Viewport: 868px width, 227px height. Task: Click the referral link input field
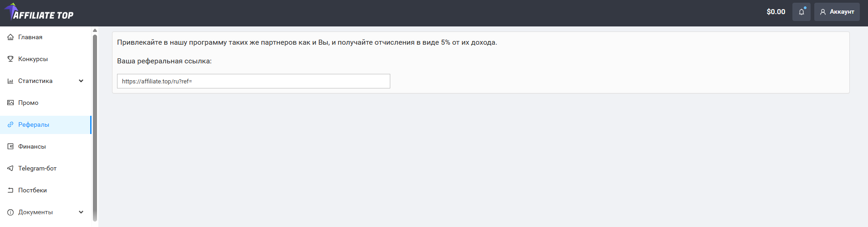click(x=254, y=81)
